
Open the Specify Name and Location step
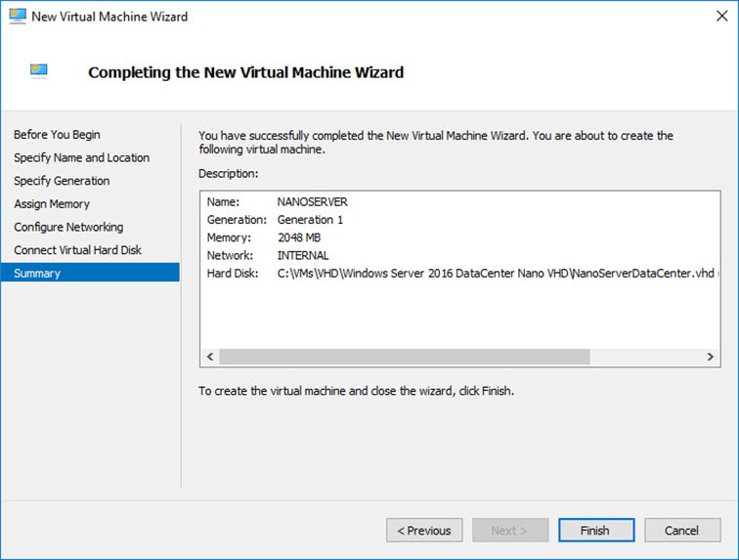[x=81, y=157]
